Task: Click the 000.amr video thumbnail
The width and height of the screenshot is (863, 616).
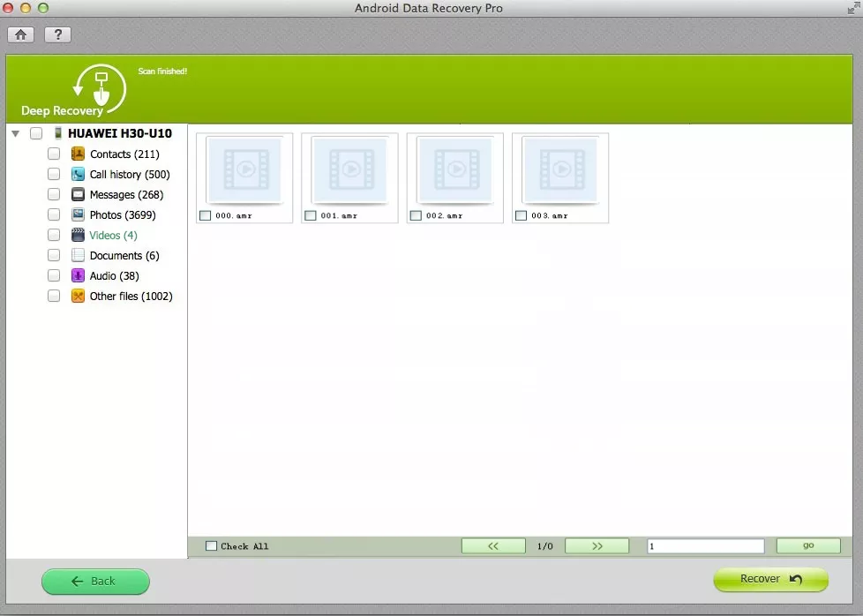Action: [245, 169]
